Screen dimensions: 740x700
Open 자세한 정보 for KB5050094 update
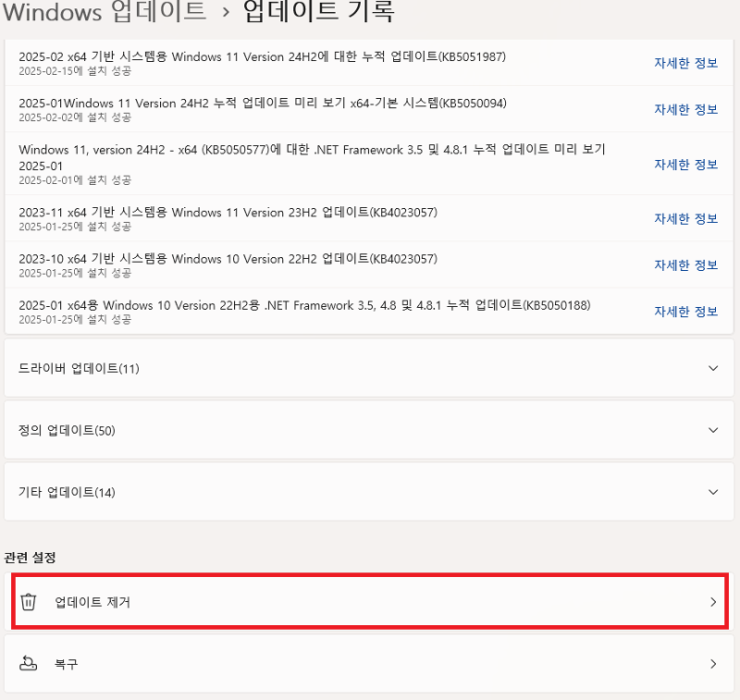click(685, 109)
